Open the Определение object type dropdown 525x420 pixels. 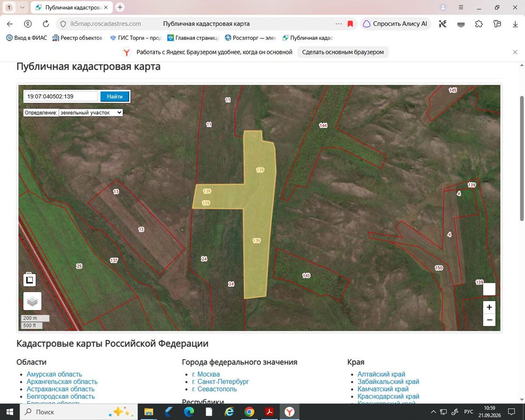(91, 112)
